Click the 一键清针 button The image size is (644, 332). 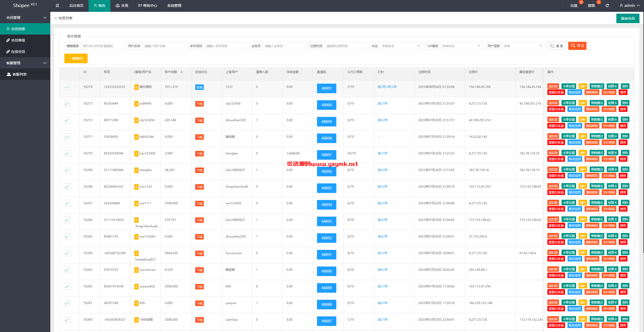click(76, 58)
